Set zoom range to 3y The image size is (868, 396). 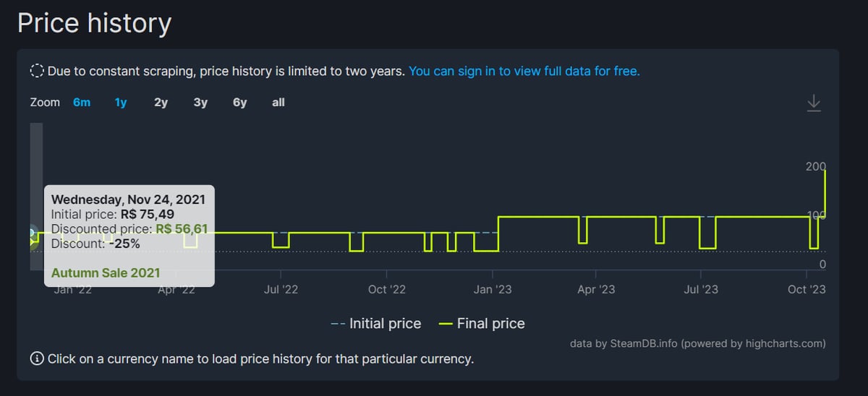200,103
